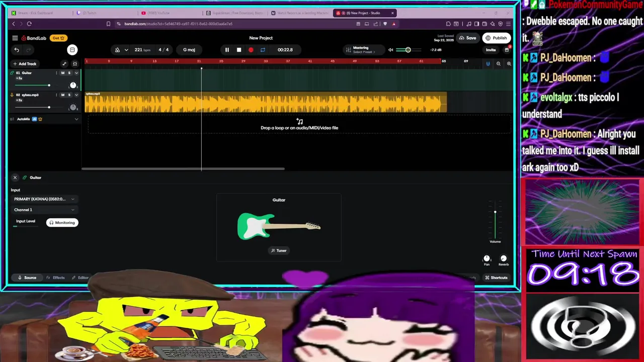Toggle the snap magnet icon
This screenshot has height=362, width=644.
pyautogui.click(x=488, y=64)
